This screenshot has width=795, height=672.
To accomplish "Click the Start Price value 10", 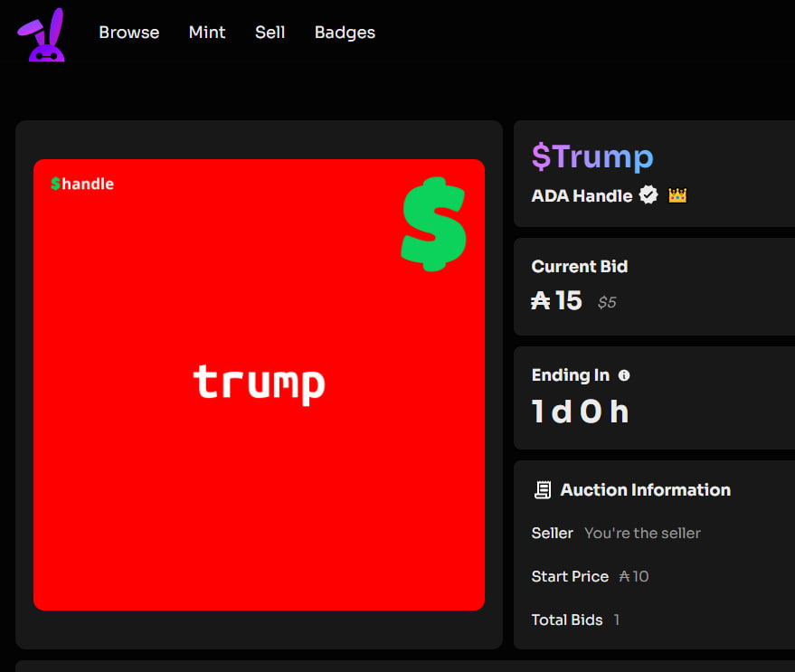I will pos(634,577).
